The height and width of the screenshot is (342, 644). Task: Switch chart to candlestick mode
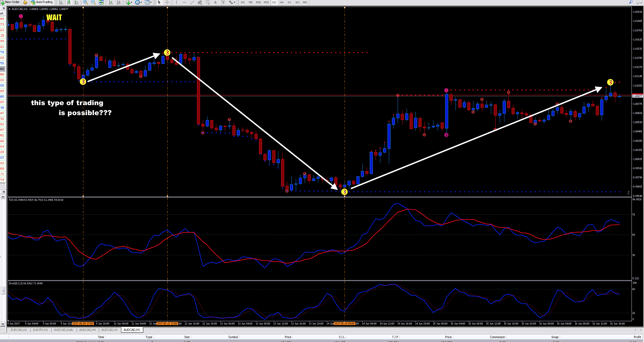coord(69,2)
